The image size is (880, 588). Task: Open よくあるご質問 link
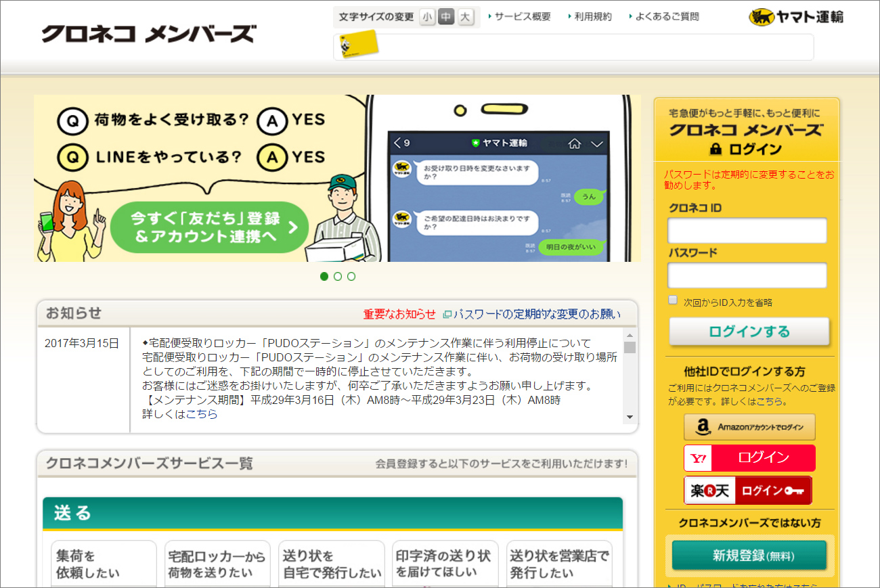667,16
